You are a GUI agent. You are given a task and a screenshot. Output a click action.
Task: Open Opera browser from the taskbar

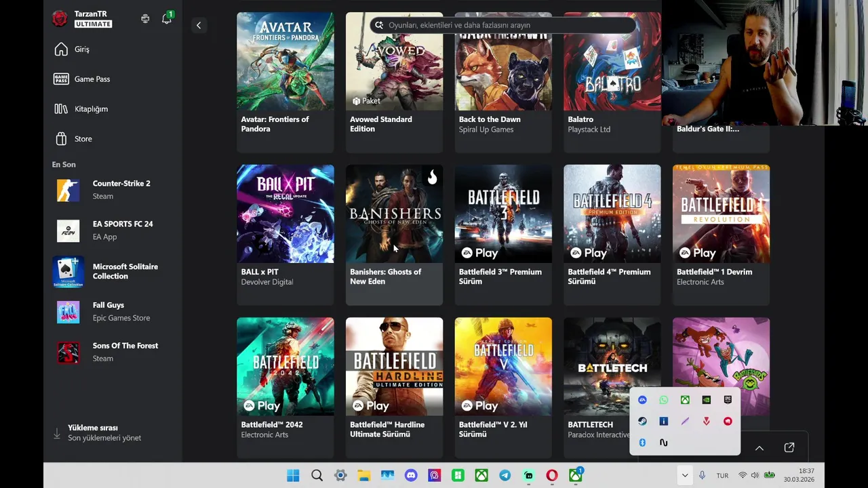click(x=552, y=475)
